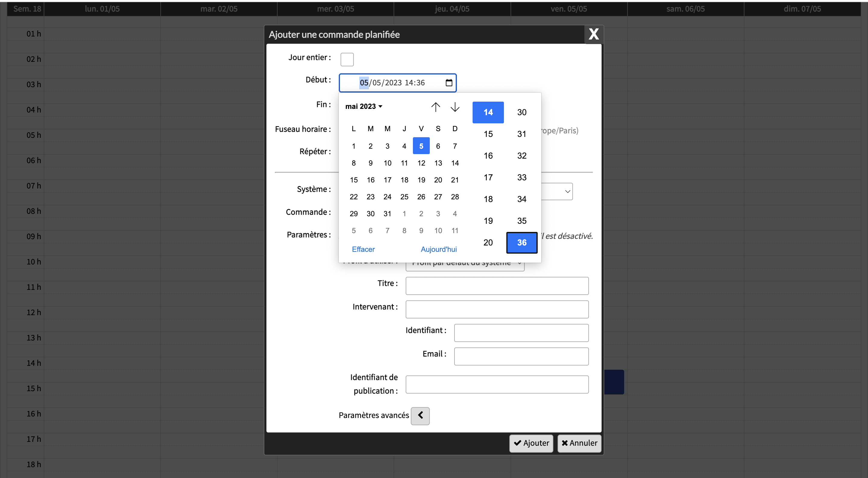868x478 pixels.
Task: Go to next month with down arrow
Action: click(x=455, y=107)
